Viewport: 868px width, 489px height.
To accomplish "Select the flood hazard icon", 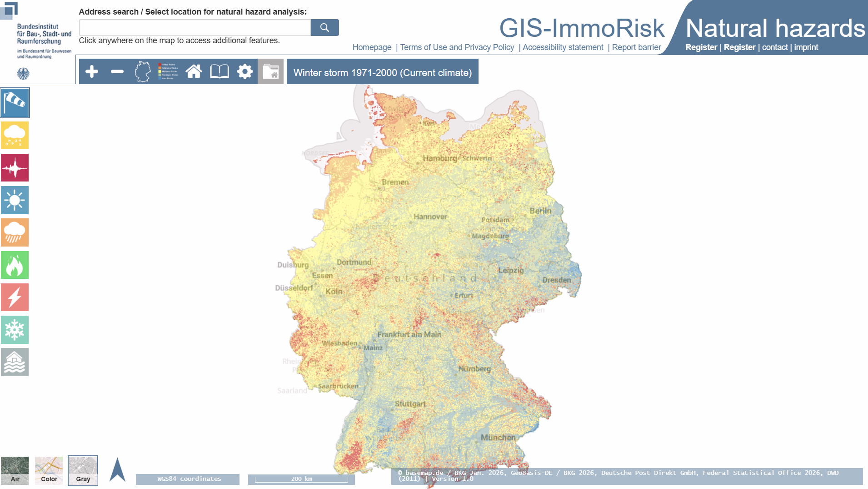I will point(15,362).
